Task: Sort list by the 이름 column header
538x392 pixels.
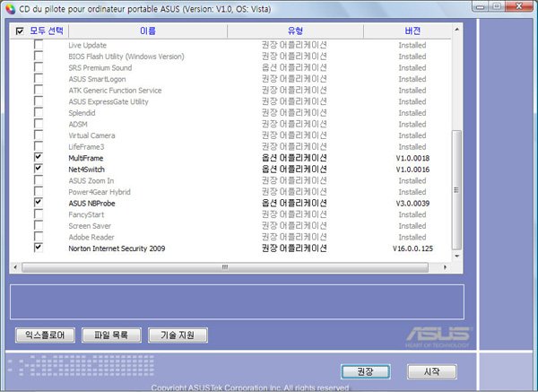Action: (148, 30)
